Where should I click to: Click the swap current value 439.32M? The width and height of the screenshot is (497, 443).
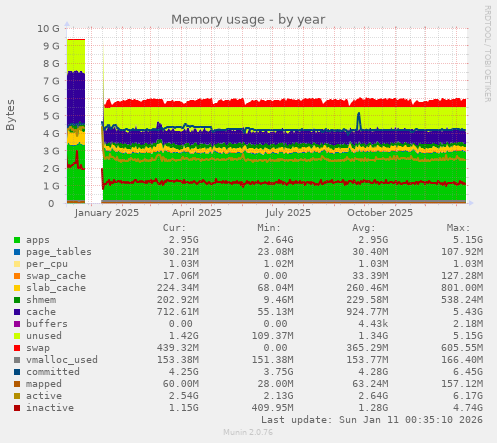[x=178, y=348]
